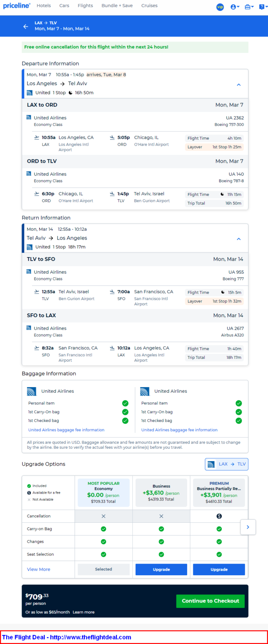Click right panel 1st Checked bag checkmark

coord(239,421)
